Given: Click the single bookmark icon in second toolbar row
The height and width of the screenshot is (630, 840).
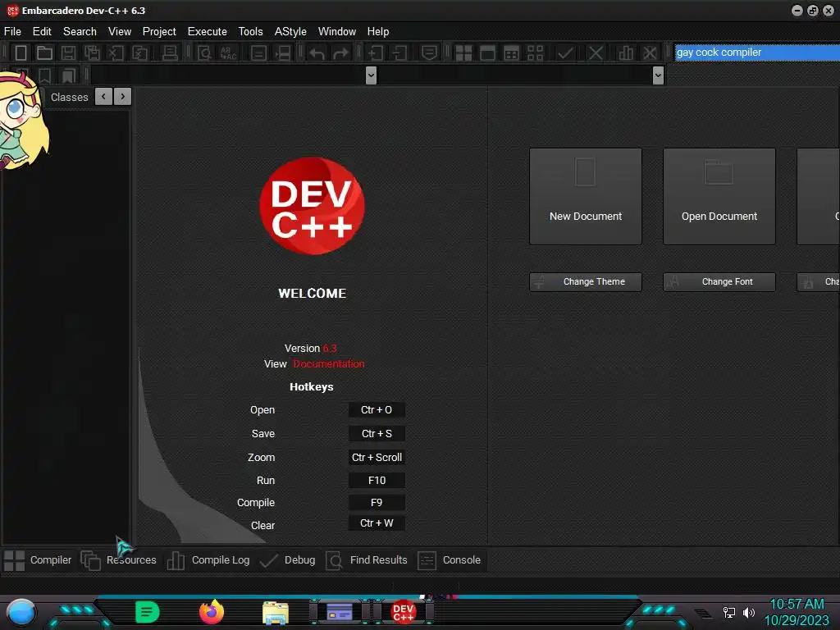Looking at the screenshot, I should click(44, 75).
